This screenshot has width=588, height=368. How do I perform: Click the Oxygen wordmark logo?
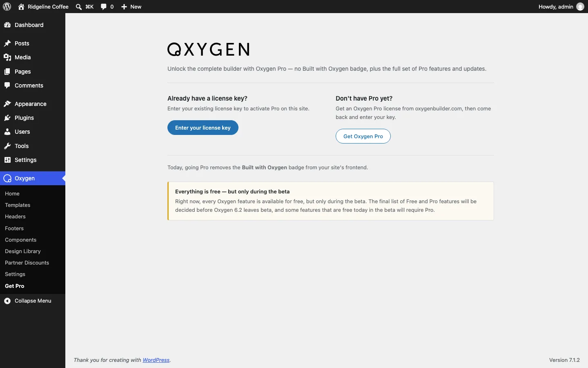[209, 49]
